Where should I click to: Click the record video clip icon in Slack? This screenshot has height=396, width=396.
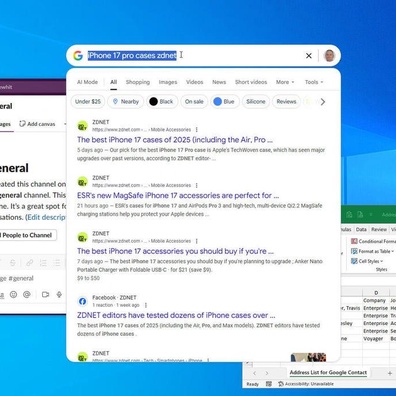[x=45, y=294]
